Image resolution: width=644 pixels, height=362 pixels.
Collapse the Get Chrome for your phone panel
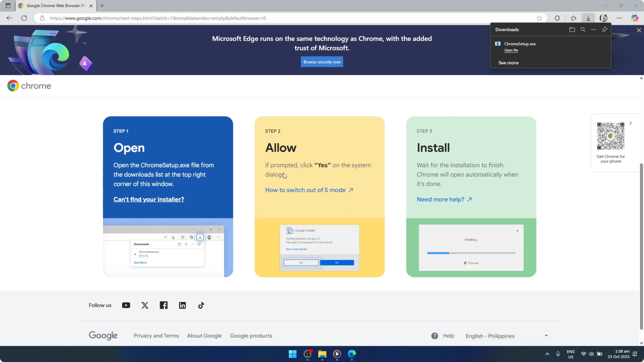click(631, 123)
